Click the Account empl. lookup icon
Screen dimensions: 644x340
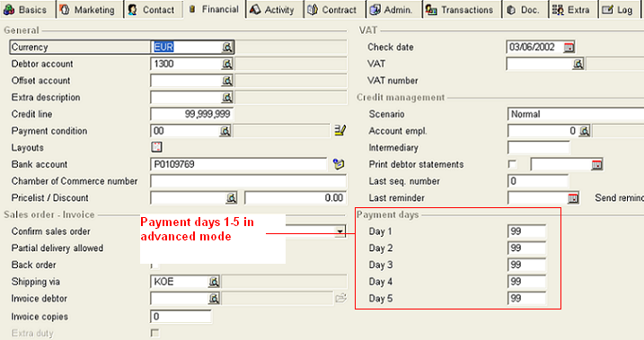pos(585,131)
